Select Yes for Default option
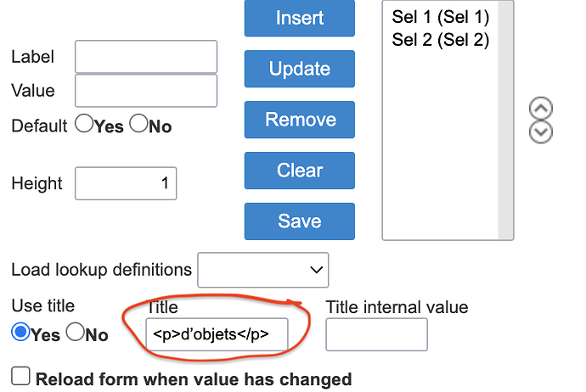Screen dimensions: 586x392 click(x=84, y=124)
